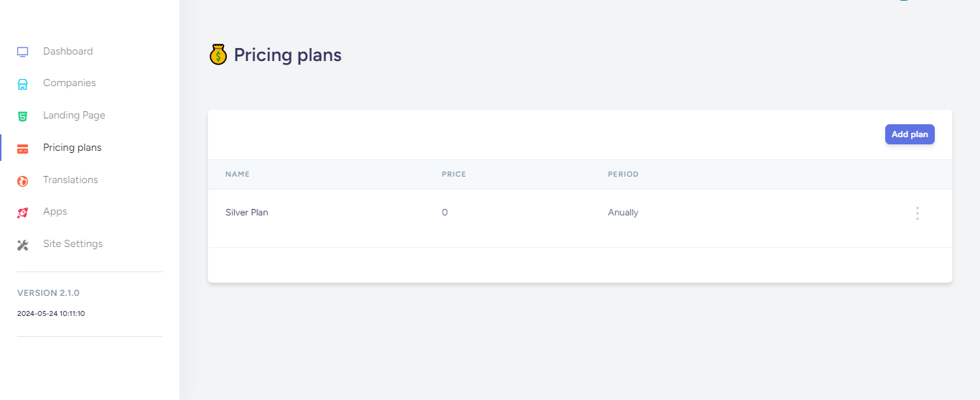Open the Companies sidebar label

[69, 83]
